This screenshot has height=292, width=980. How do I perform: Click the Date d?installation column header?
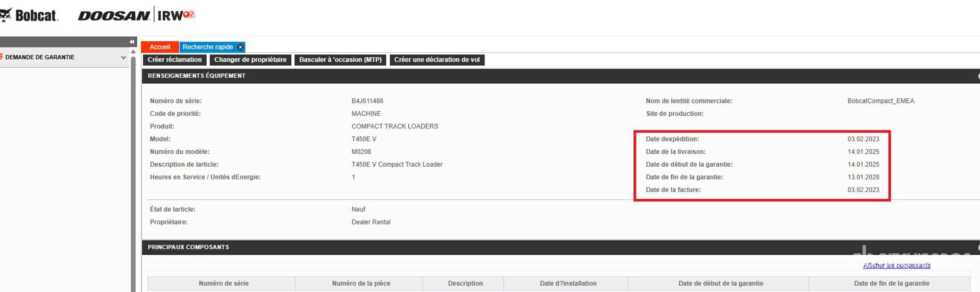coord(568,283)
